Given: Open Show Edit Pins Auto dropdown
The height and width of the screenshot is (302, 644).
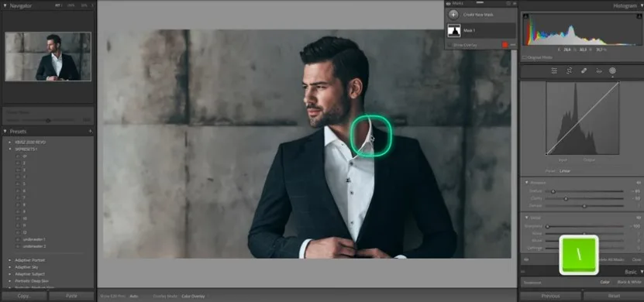Looking at the screenshot, I should 134,296.
